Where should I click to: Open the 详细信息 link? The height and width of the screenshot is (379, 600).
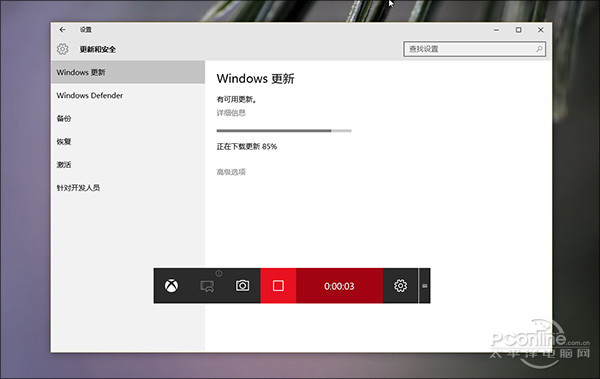click(231, 113)
